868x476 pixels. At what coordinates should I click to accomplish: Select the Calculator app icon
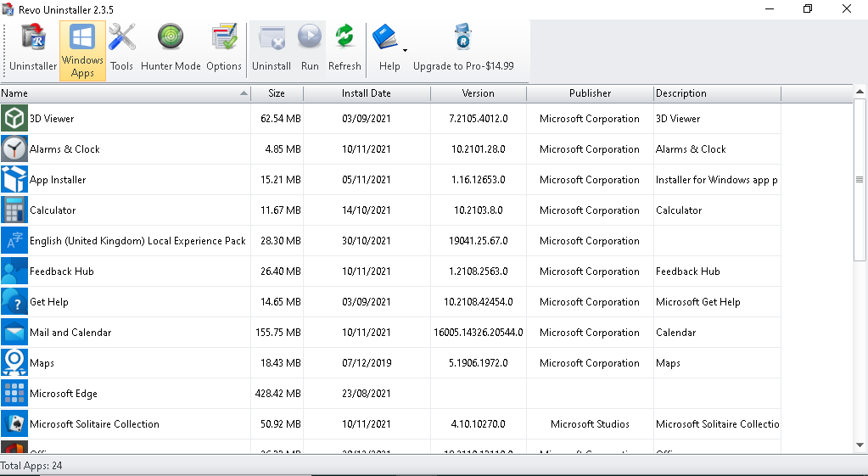pyautogui.click(x=14, y=210)
